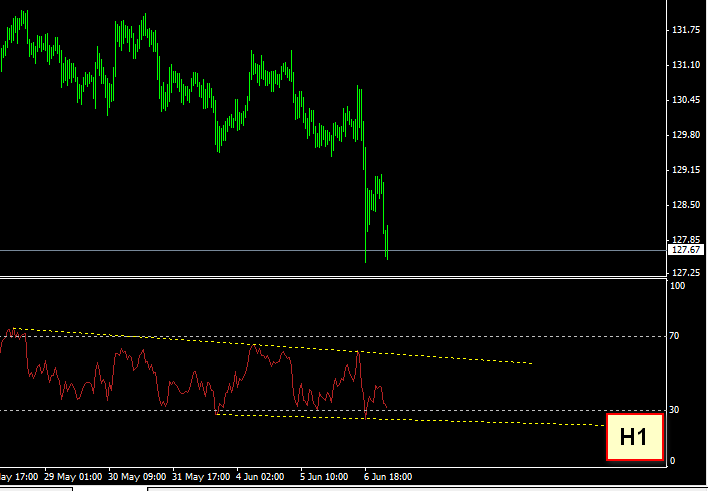708x491 pixels.
Task: Click the current price tag 127.67
Action: click(x=685, y=250)
